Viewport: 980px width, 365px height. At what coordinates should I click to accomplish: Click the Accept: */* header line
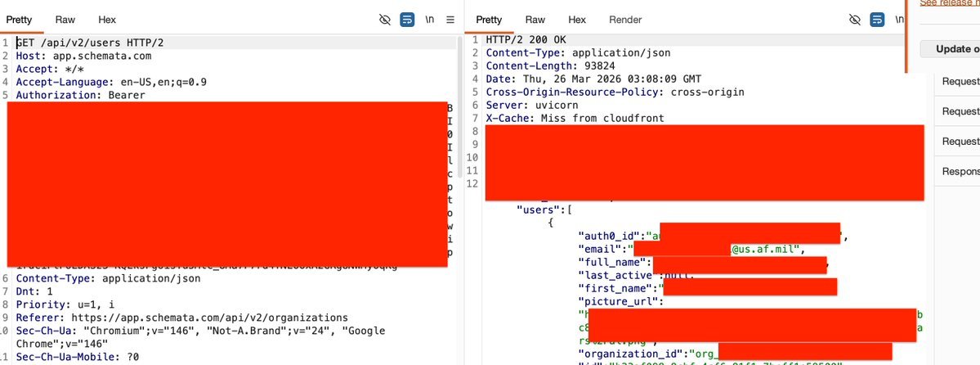pyautogui.click(x=49, y=69)
